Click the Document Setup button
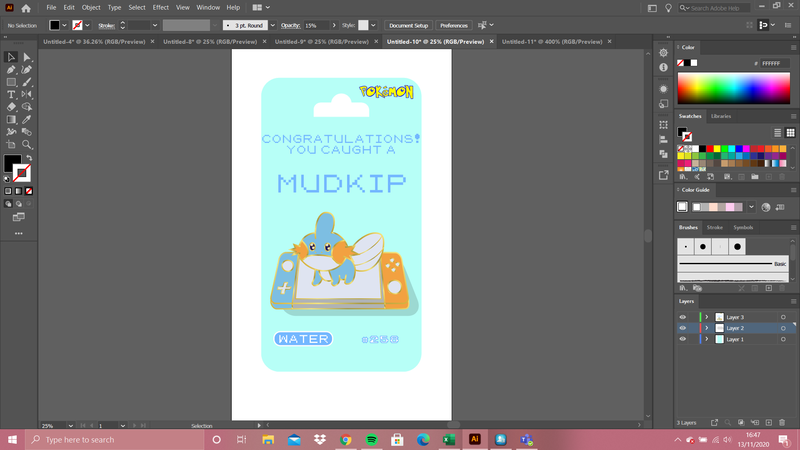800x450 pixels. 409,26
